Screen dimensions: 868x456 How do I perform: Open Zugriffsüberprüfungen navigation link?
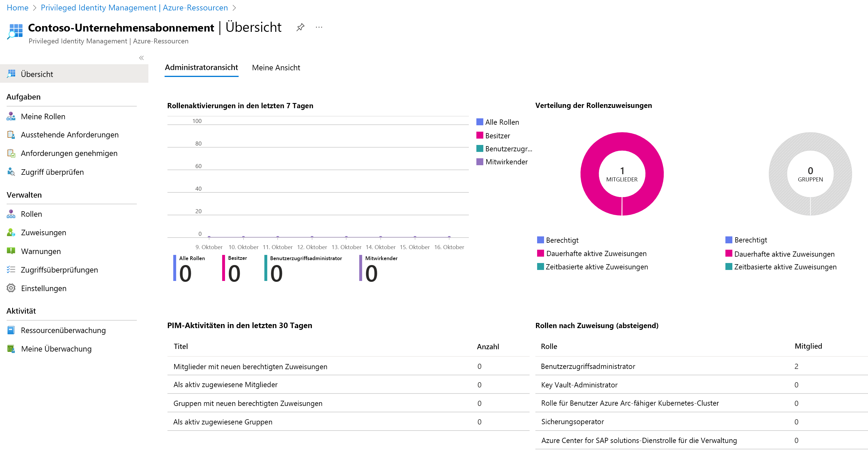tap(59, 270)
